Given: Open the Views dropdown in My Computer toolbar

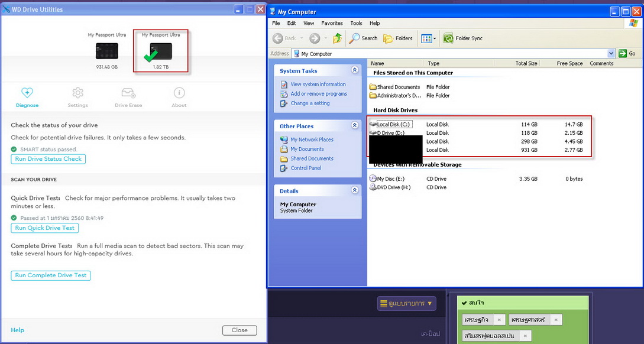Looking at the screenshot, I should click(x=428, y=38).
